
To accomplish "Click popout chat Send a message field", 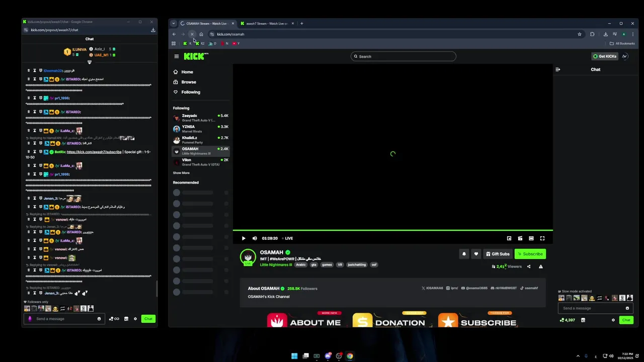I will (64, 319).
